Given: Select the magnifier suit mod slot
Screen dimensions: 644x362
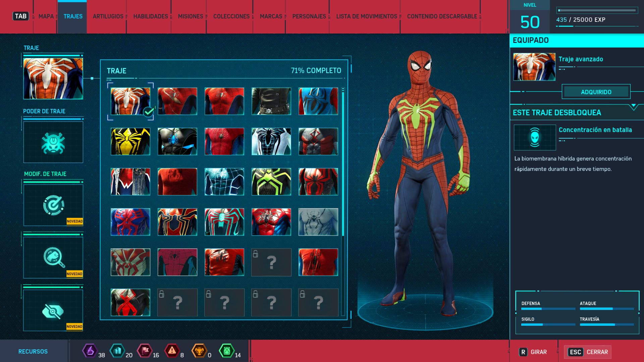Looking at the screenshot, I should [53, 257].
